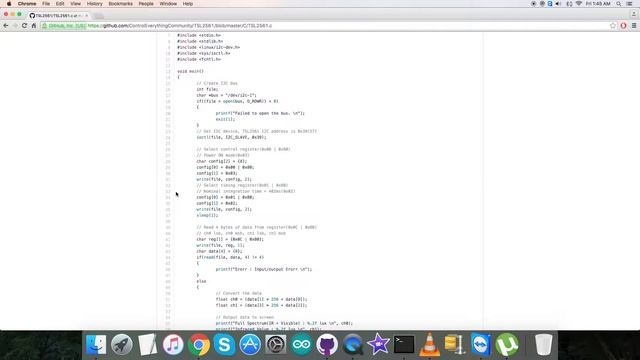Launch QuickTime Player from the dock
Image resolution: width=640 pixels, height=360 pixels.
[x=353, y=344]
